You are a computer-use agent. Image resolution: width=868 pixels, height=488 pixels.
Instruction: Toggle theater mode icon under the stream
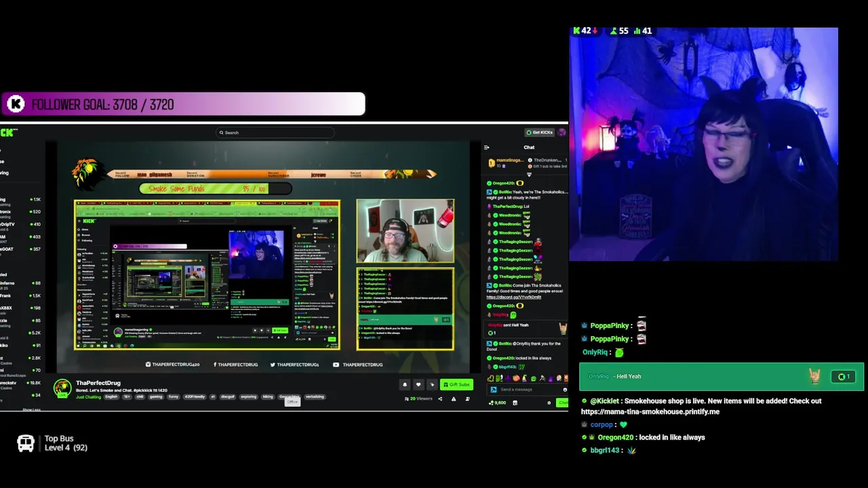(467, 399)
